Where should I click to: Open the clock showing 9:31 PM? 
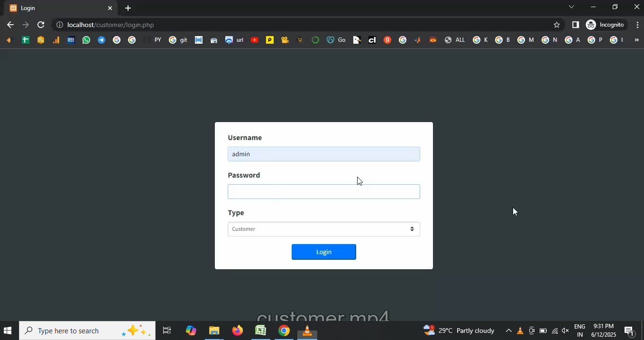(604, 331)
